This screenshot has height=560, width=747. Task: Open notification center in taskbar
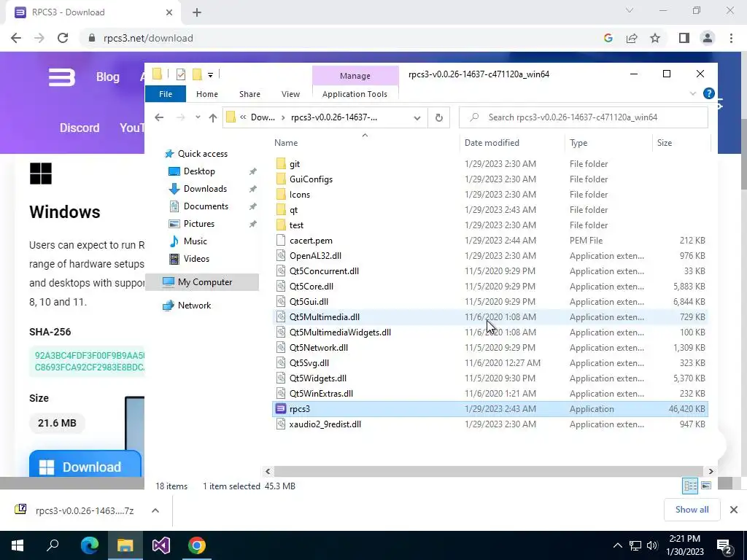(x=724, y=545)
